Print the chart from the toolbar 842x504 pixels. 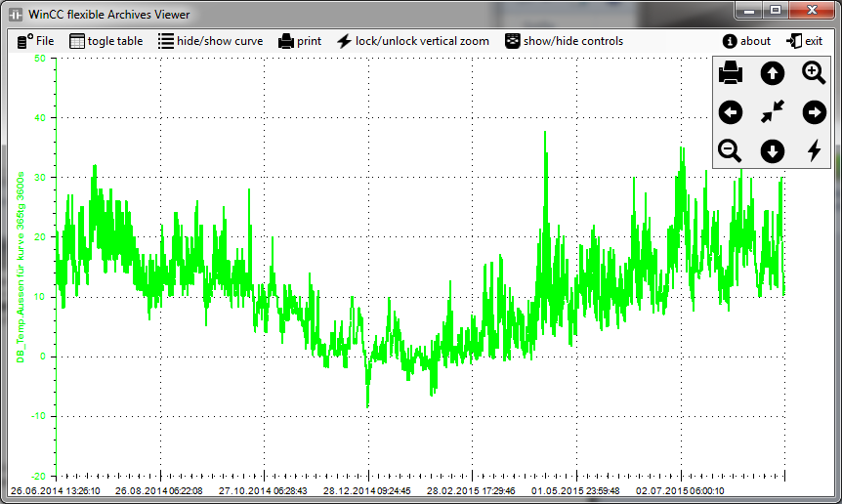tap(300, 41)
